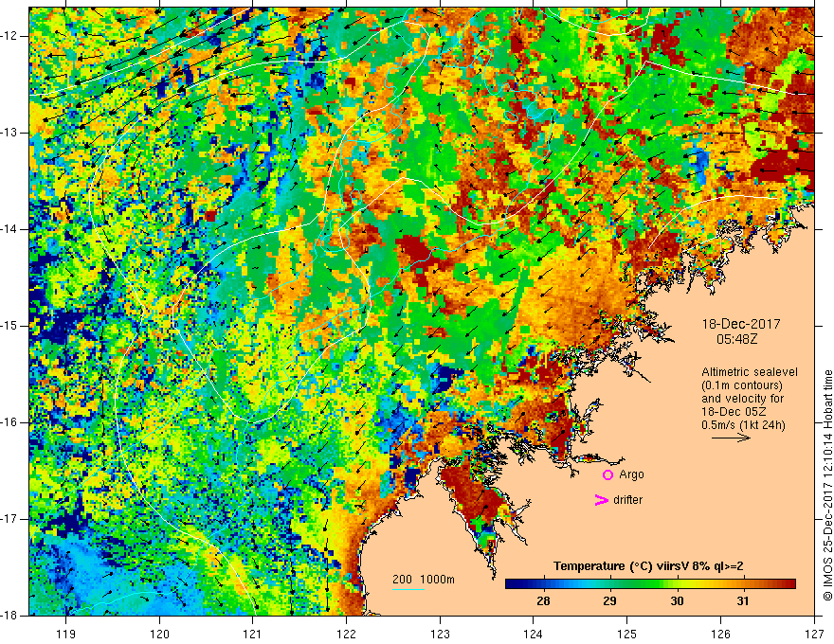This screenshot has height=644, width=834.
Task: Click the magenta Argo circle legend symbol
Action: click(x=607, y=474)
